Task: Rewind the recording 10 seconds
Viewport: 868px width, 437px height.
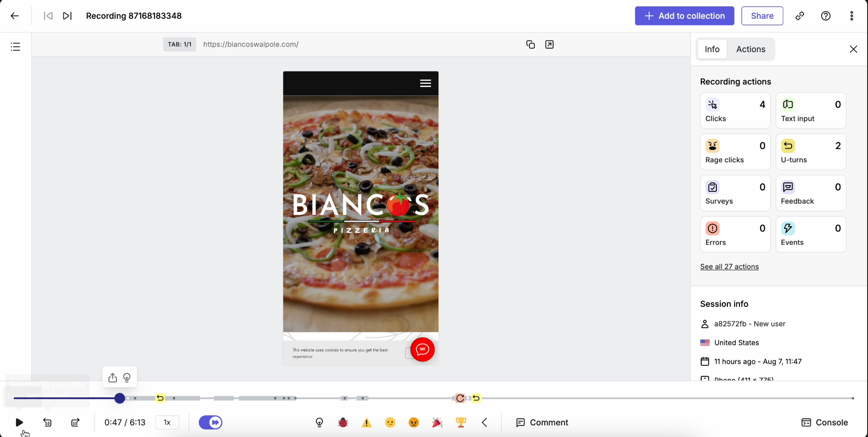Action: click(47, 422)
